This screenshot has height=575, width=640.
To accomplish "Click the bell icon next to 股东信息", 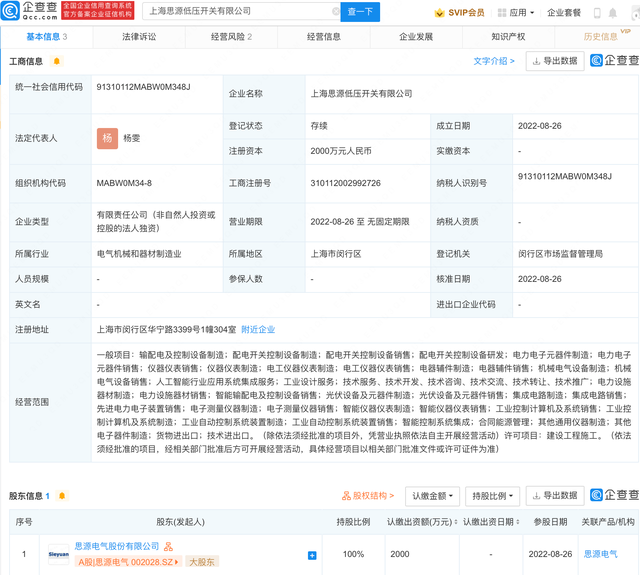I will tap(62, 496).
